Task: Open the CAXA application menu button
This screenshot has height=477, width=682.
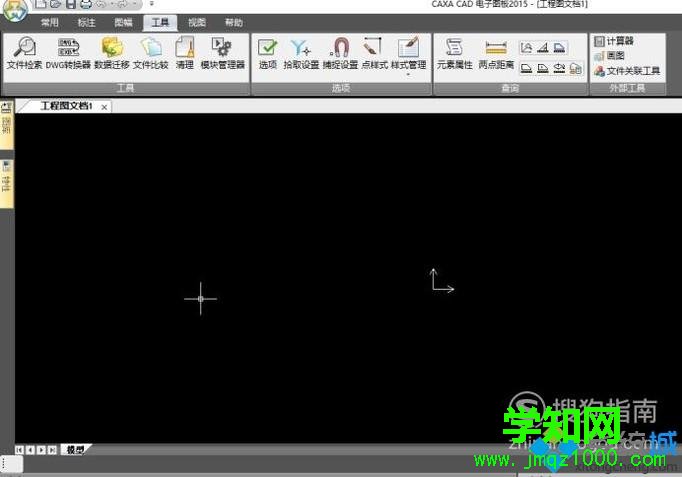Action: [x=15, y=10]
